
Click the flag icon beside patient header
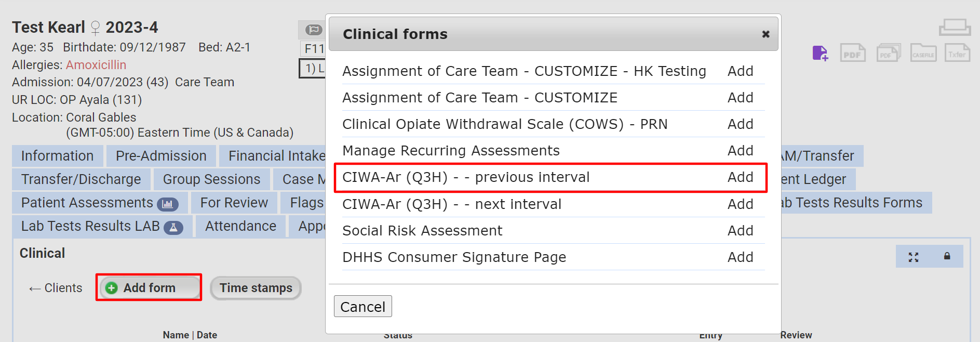(x=313, y=30)
